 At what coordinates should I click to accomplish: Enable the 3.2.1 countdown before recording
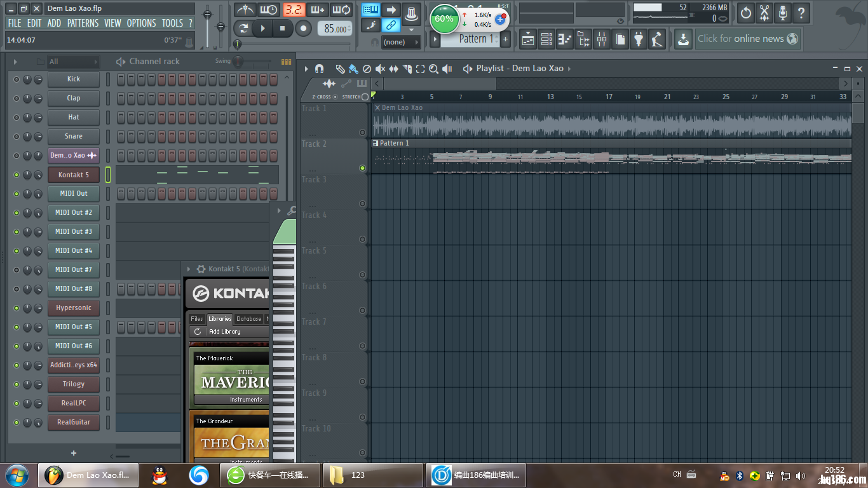(294, 10)
